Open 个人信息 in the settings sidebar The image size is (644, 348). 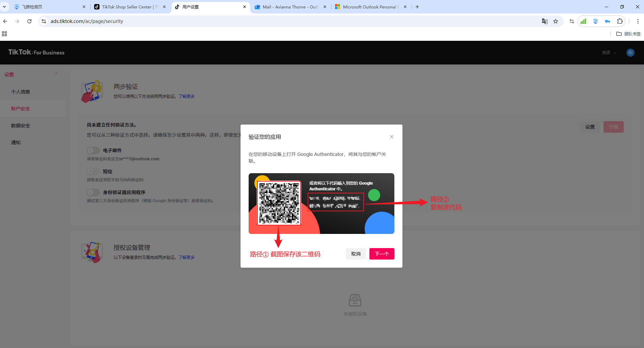coord(21,92)
